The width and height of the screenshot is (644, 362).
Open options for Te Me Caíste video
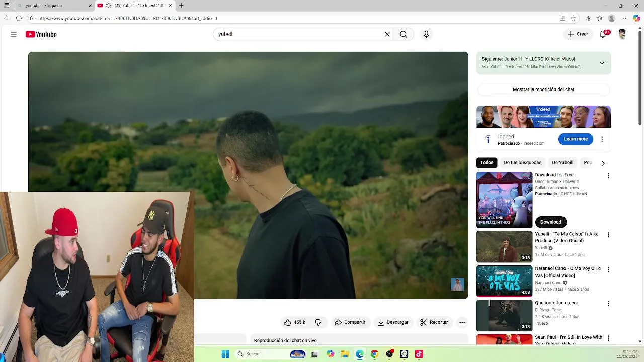pos(608,235)
